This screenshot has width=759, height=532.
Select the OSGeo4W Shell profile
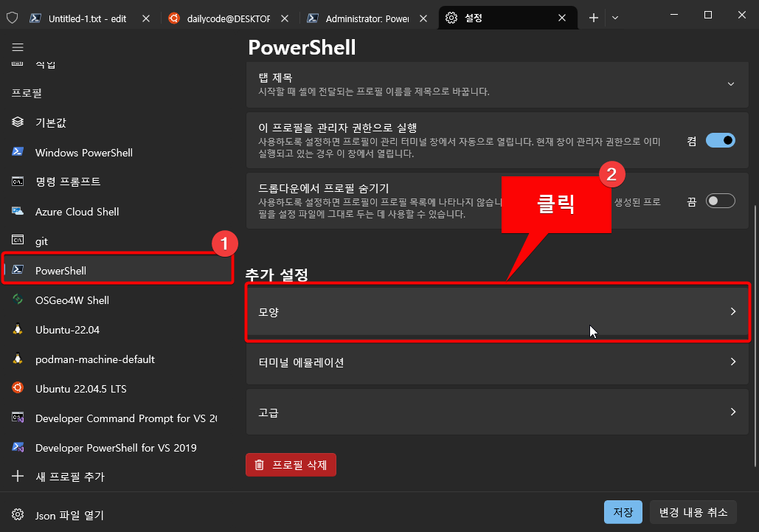pos(117,300)
